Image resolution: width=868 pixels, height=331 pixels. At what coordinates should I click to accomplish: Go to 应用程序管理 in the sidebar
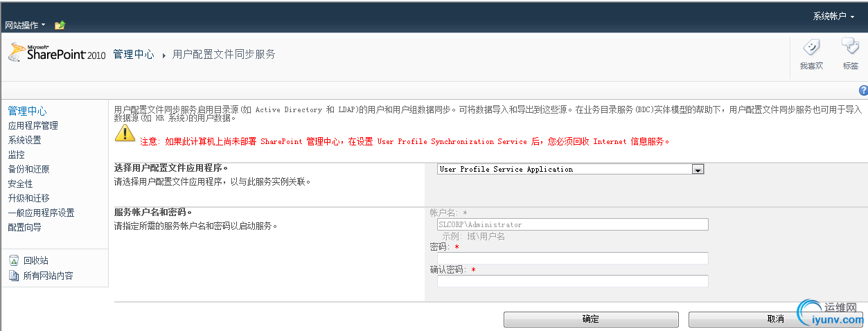click(33, 125)
